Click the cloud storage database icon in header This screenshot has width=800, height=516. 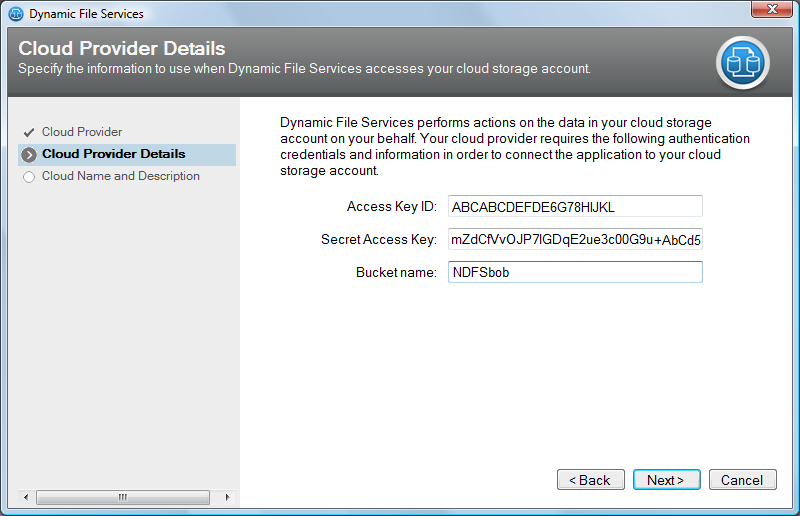(x=742, y=62)
